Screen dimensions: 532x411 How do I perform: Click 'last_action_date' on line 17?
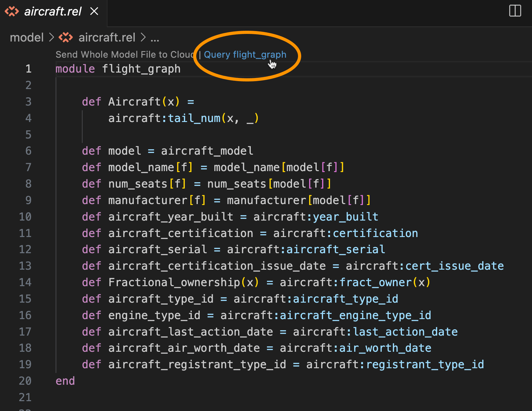pyautogui.click(x=405, y=332)
